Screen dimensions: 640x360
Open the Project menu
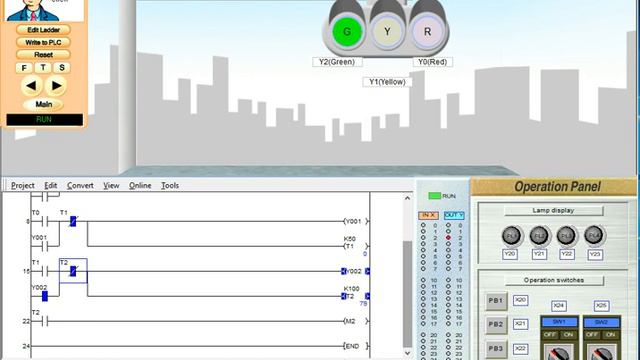23,185
